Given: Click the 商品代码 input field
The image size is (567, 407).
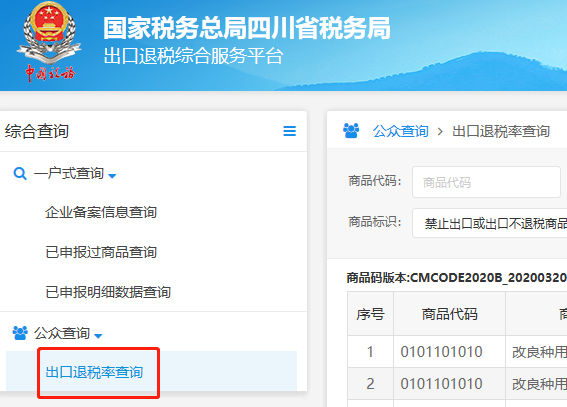Looking at the screenshot, I should 486,182.
